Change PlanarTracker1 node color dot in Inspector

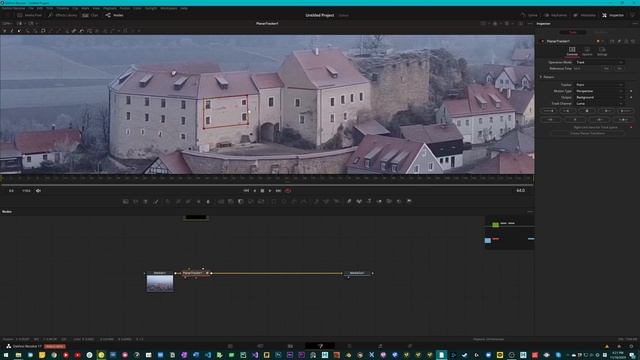[x=598, y=41]
